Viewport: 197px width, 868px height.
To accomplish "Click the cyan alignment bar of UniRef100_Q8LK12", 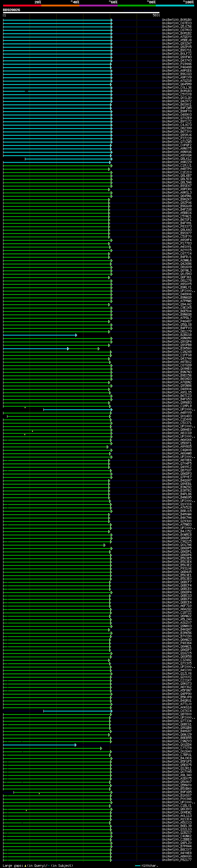I will point(68,159).
